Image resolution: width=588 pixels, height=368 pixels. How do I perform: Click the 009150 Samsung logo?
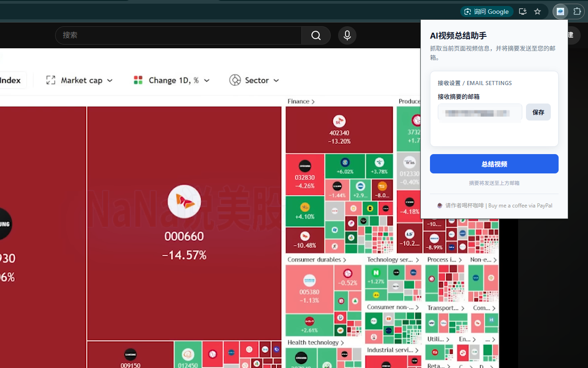tap(130, 354)
